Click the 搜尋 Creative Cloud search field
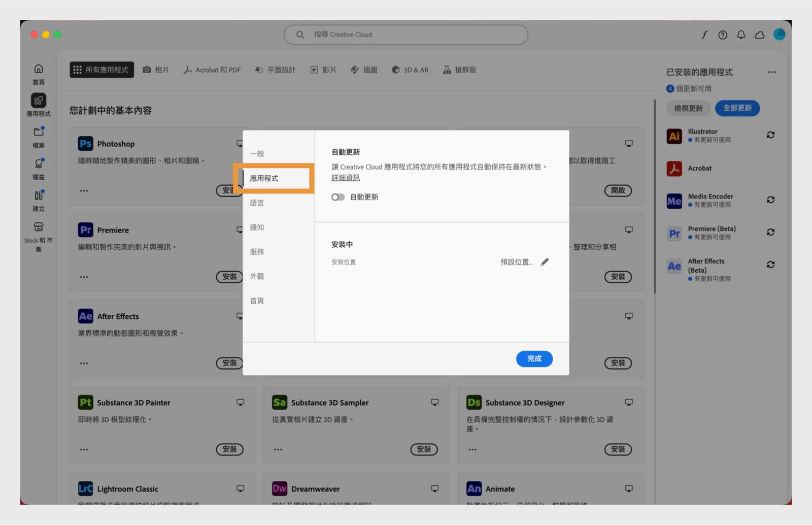This screenshot has width=812, height=525. tap(406, 35)
